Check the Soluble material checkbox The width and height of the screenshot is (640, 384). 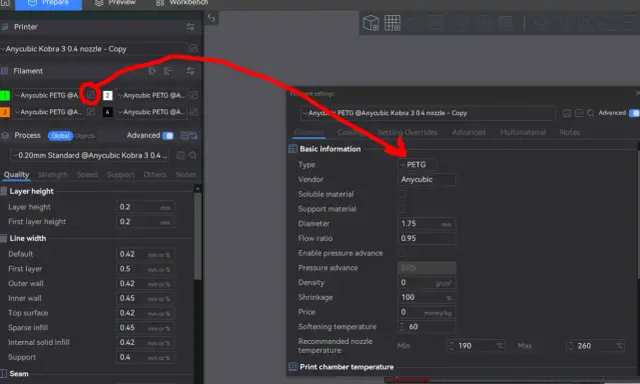tap(402, 194)
